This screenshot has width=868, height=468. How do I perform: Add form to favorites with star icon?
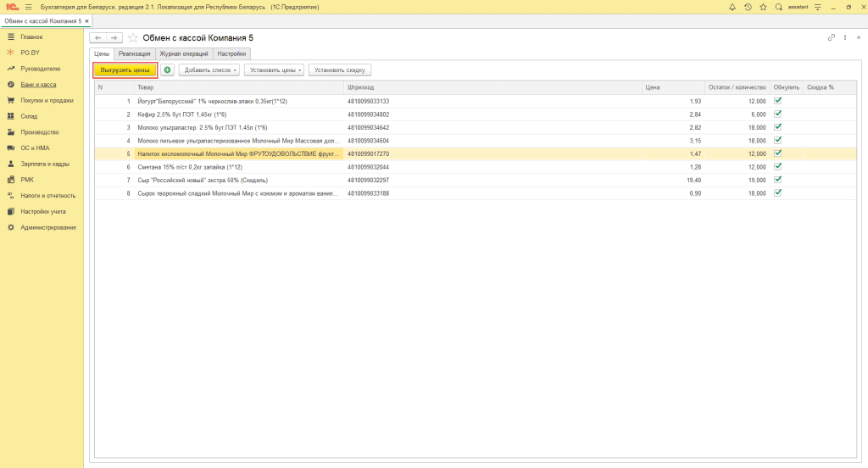click(x=133, y=37)
